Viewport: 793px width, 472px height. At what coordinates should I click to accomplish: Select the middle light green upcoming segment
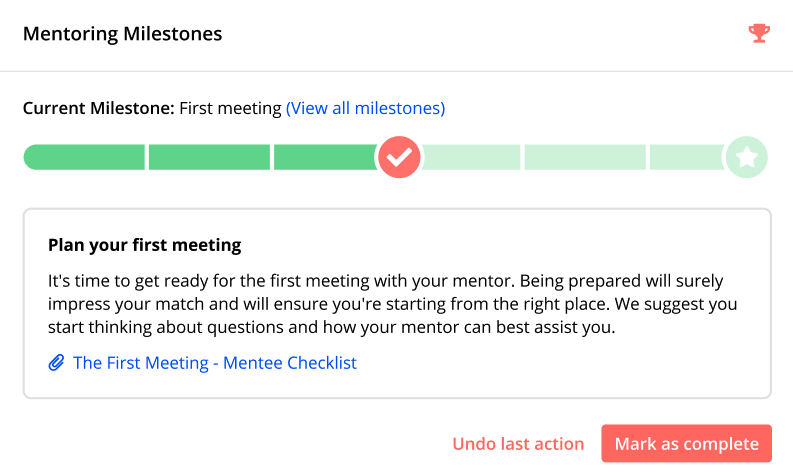pyautogui.click(x=585, y=157)
